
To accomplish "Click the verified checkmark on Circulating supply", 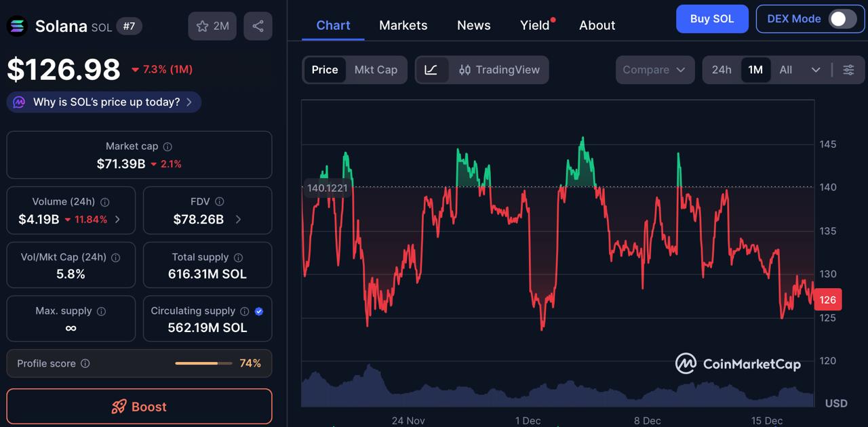I will (258, 311).
